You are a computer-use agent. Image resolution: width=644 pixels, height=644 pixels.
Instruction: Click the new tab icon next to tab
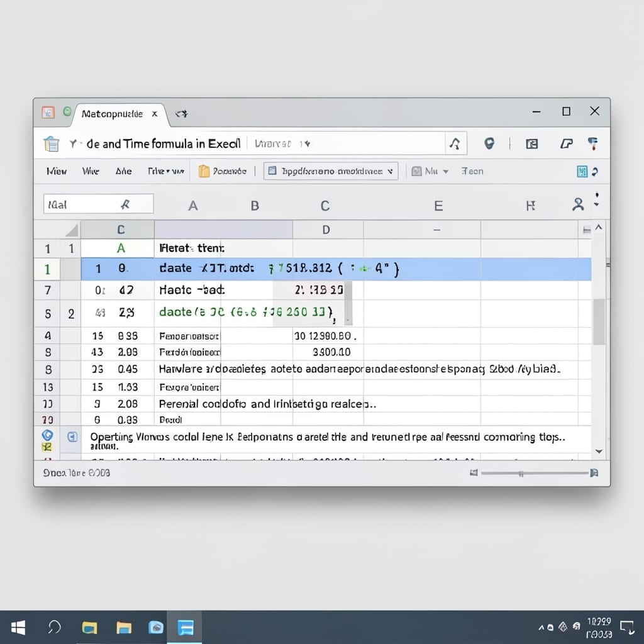point(181,114)
